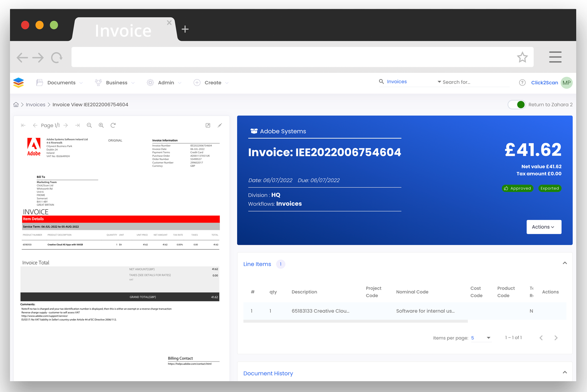Navigate to the Invoices breadcrumb link
Viewport: 587px width, 392px height.
tap(35, 104)
